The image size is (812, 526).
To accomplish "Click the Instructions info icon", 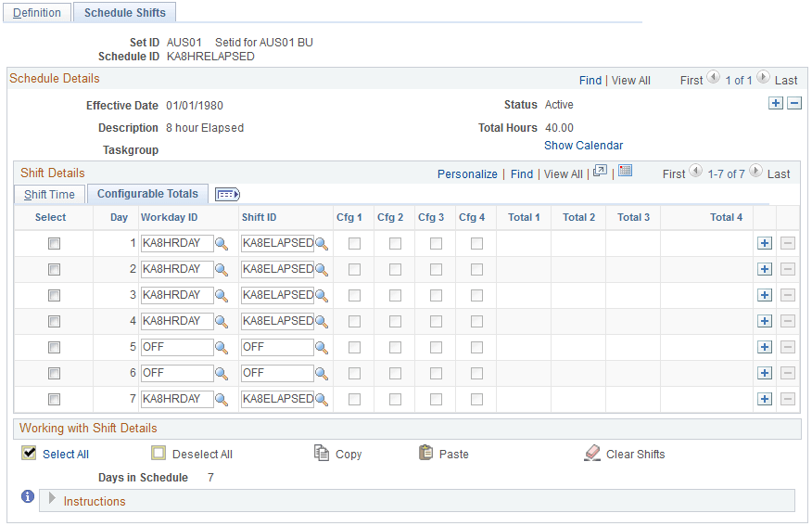I will [x=28, y=496].
